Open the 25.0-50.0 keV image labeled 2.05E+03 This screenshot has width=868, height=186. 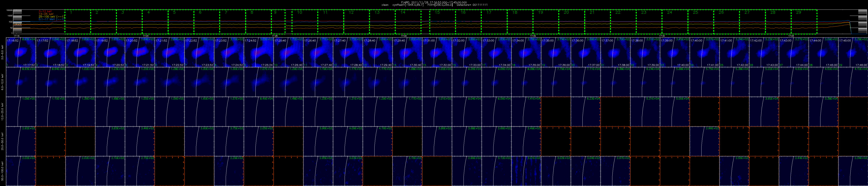259,141
